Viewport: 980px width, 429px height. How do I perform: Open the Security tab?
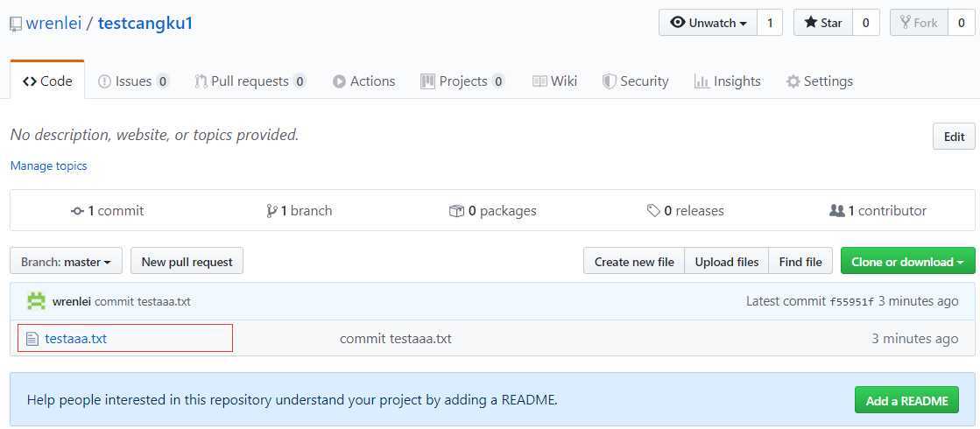(635, 81)
